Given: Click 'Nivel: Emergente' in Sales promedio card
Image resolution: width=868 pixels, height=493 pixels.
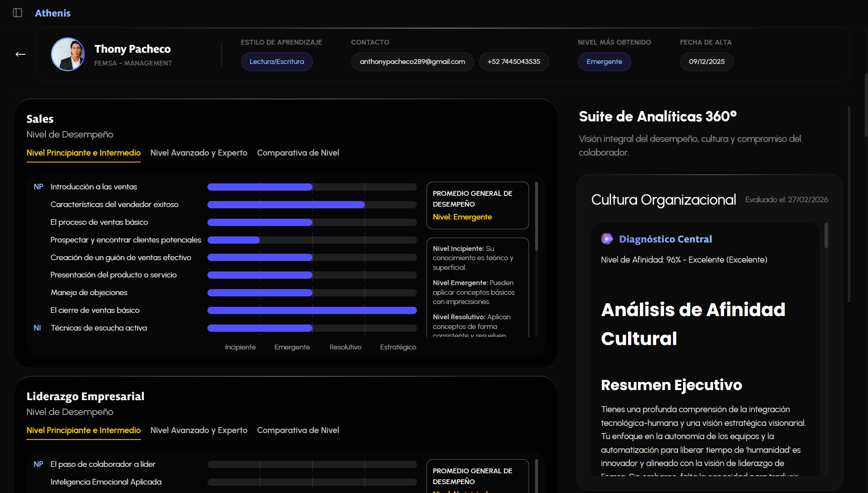Looking at the screenshot, I should pos(462,217).
